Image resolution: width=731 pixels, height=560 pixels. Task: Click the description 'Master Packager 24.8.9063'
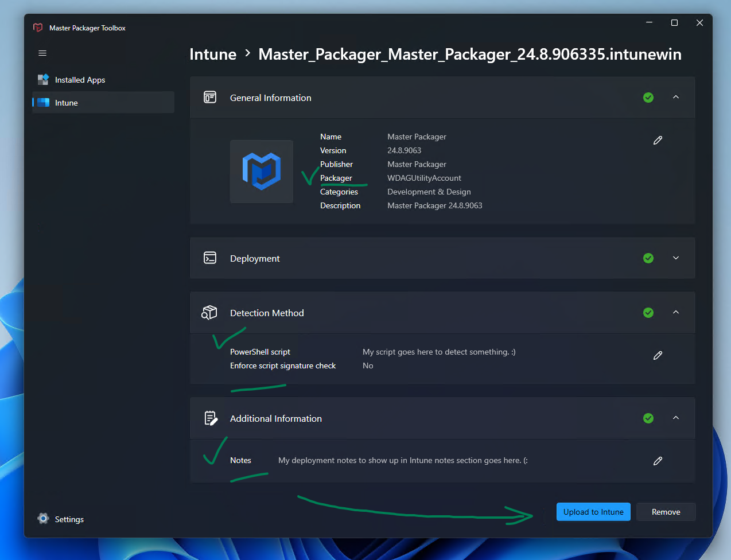pyautogui.click(x=435, y=205)
